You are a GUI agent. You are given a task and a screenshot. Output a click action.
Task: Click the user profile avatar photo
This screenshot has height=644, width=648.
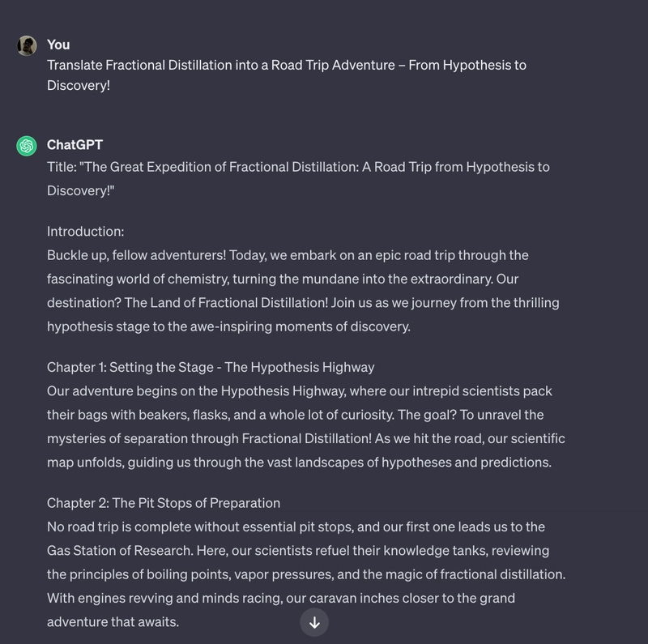tap(27, 45)
